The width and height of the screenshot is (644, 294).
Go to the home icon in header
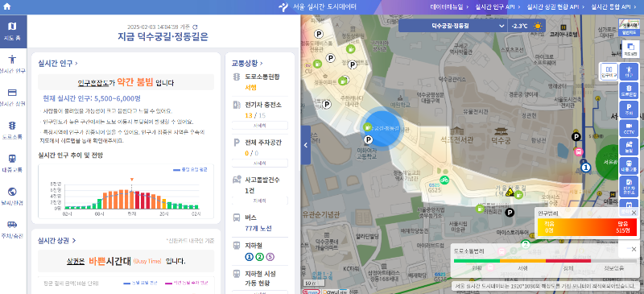tap(7, 6)
